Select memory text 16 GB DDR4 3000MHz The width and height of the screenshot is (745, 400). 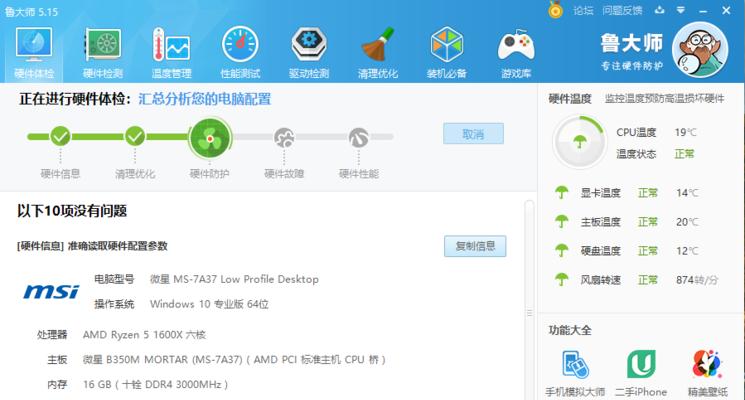[x=155, y=384]
